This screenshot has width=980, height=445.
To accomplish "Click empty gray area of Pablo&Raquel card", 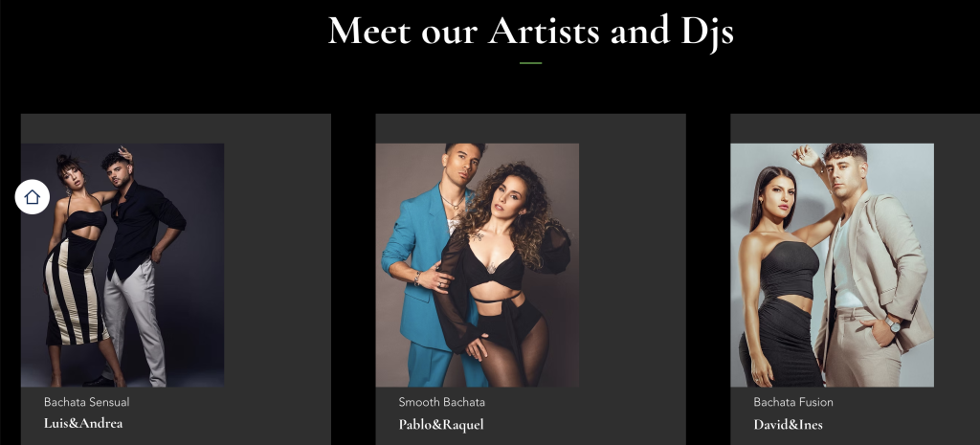I will pyautogui.click(x=633, y=262).
